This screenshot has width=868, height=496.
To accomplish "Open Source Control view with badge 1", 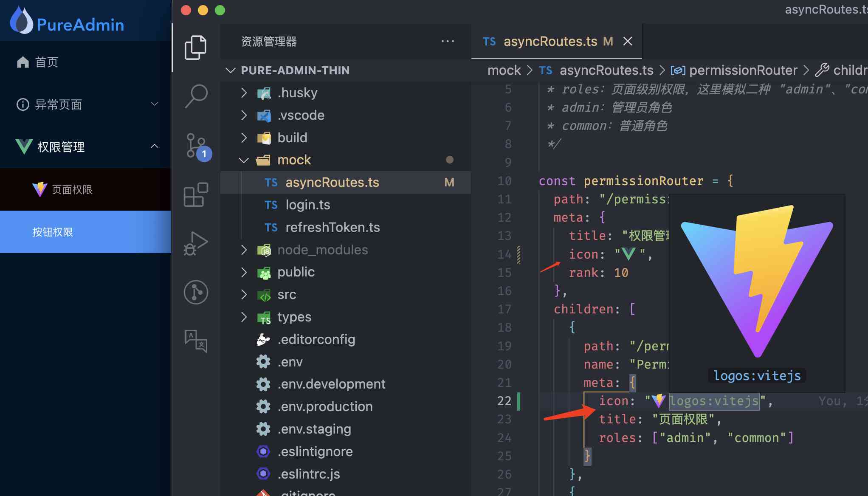I will pyautogui.click(x=198, y=147).
